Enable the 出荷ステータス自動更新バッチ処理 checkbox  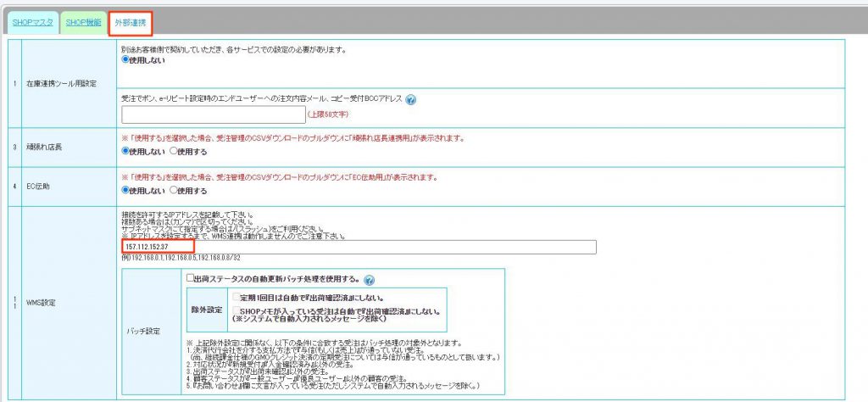click(x=191, y=278)
